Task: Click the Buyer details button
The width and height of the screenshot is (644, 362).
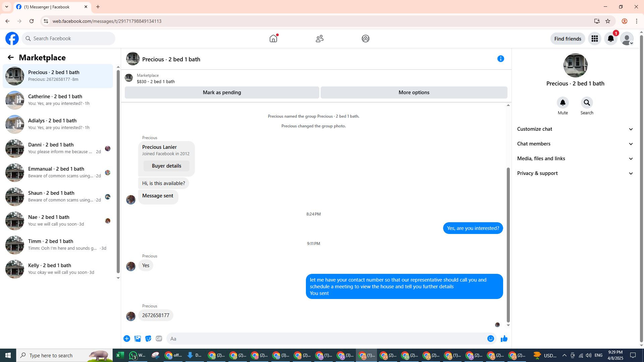Action: pos(166,166)
